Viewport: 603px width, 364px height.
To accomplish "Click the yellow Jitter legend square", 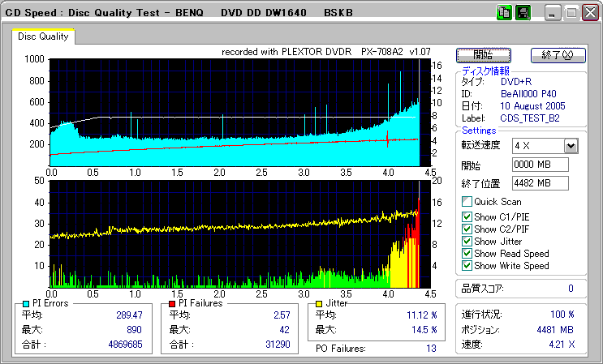I will pyautogui.click(x=321, y=303).
